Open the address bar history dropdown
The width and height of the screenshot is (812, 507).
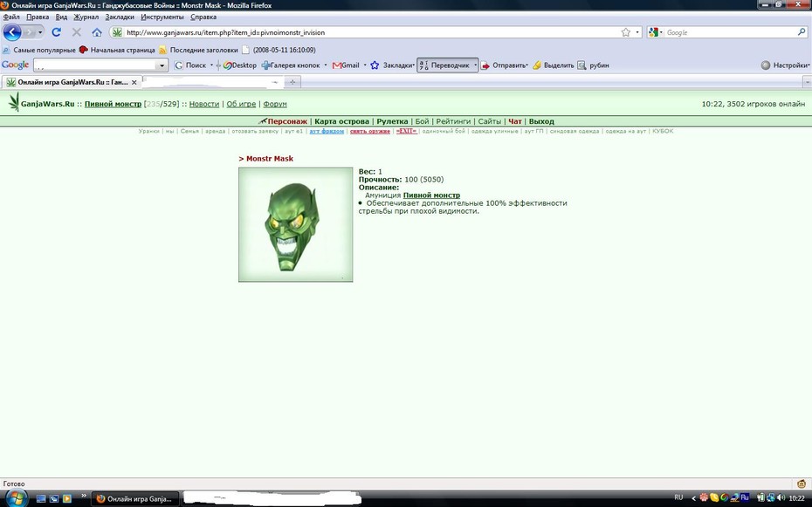(637, 32)
